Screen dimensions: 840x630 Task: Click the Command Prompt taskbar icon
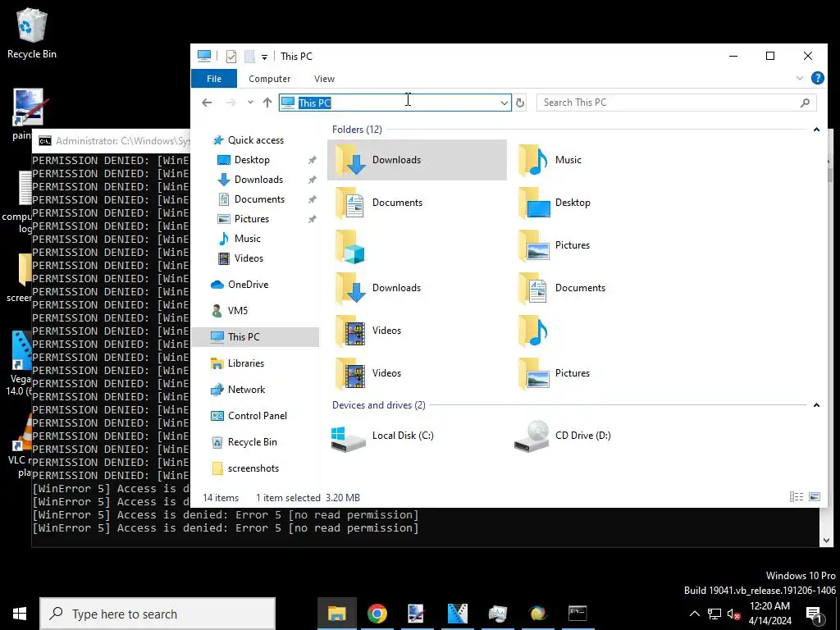[x=577, y=614]
